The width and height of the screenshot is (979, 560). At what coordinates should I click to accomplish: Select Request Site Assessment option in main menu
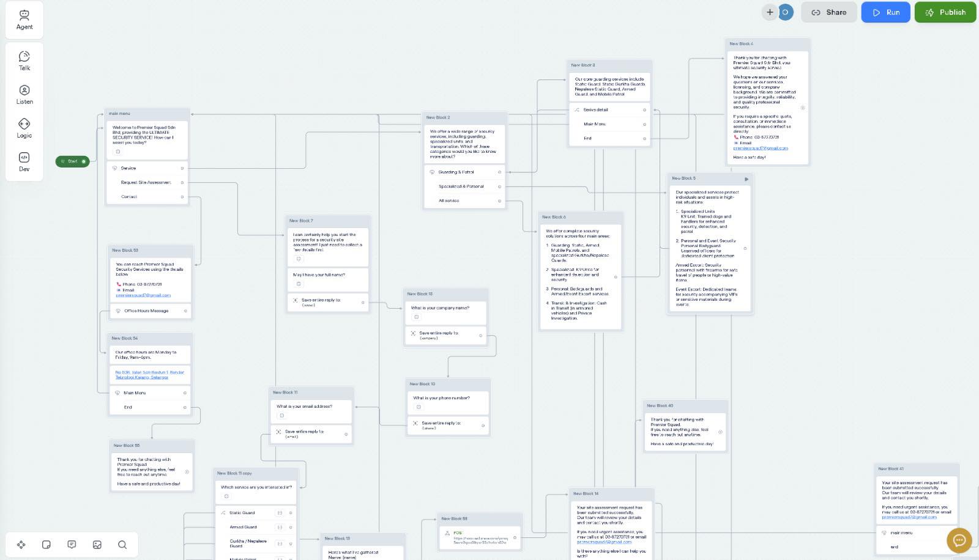coord(147,182)
